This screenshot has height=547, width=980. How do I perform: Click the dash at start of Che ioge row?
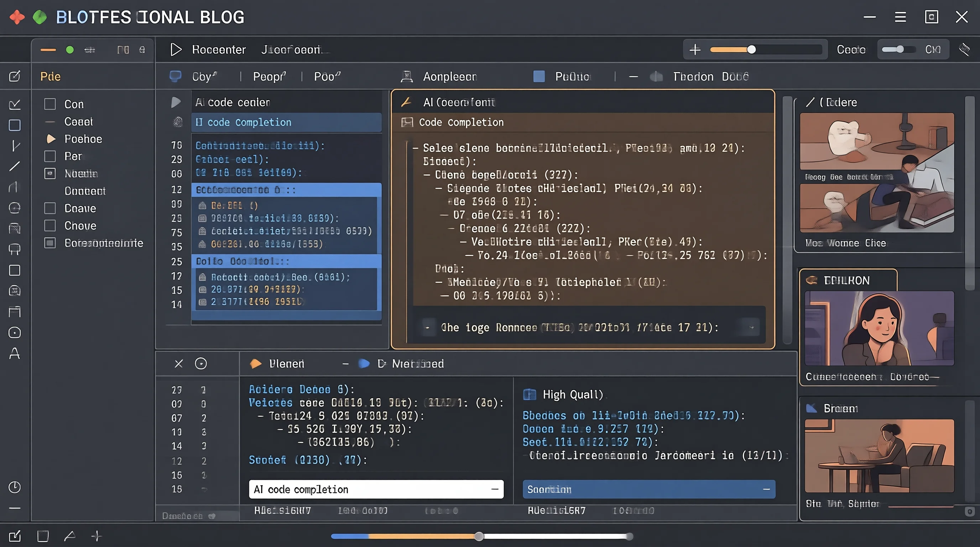point(428,328)
